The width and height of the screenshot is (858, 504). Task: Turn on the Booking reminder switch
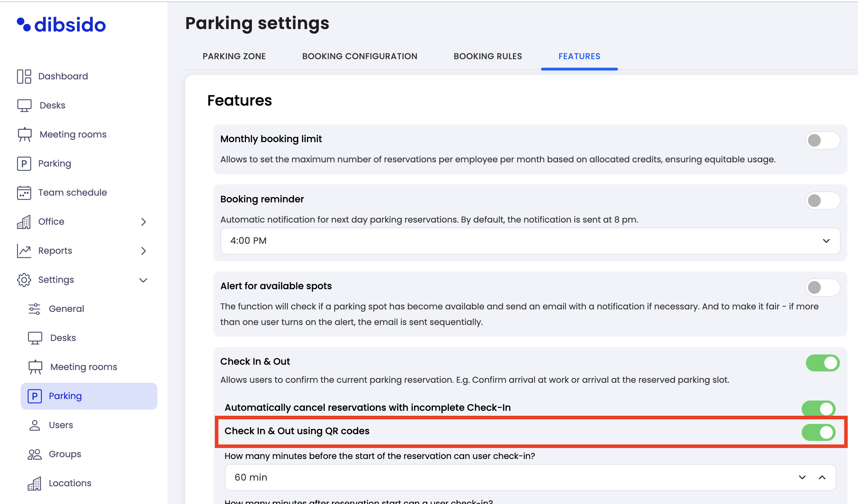(x=822, y=201)
